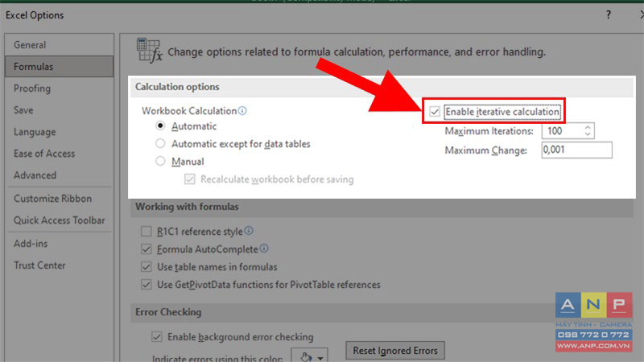The width and height of the screenshot is (644, 362).
Task: Show Formula AutoComplete info icon
Action: (x=264, y=249)
